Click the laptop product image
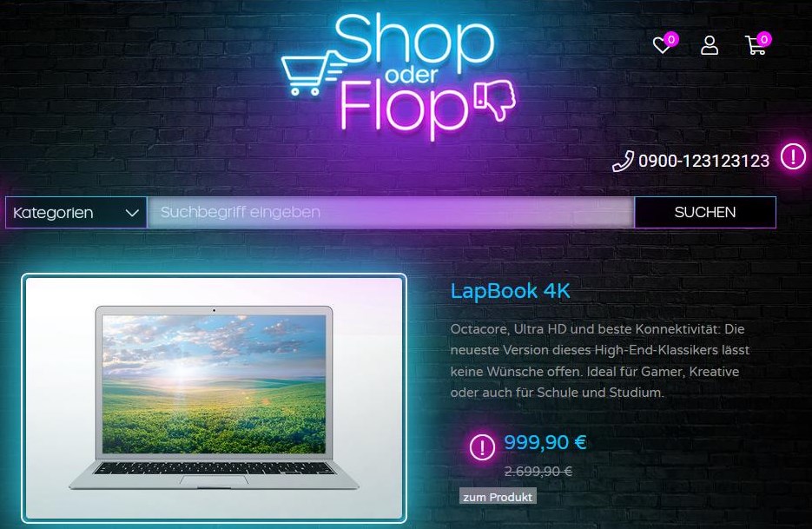812x529 pixels. click(214, 397)
